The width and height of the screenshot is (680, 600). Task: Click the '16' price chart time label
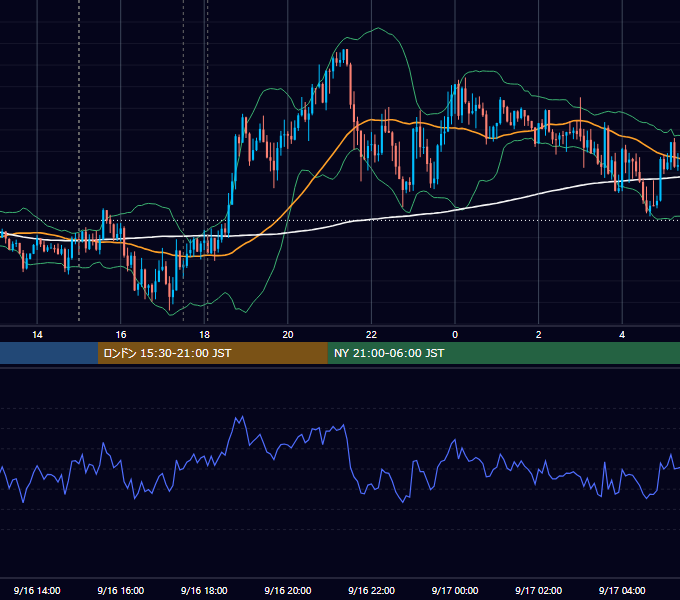[x=121, y=335]
